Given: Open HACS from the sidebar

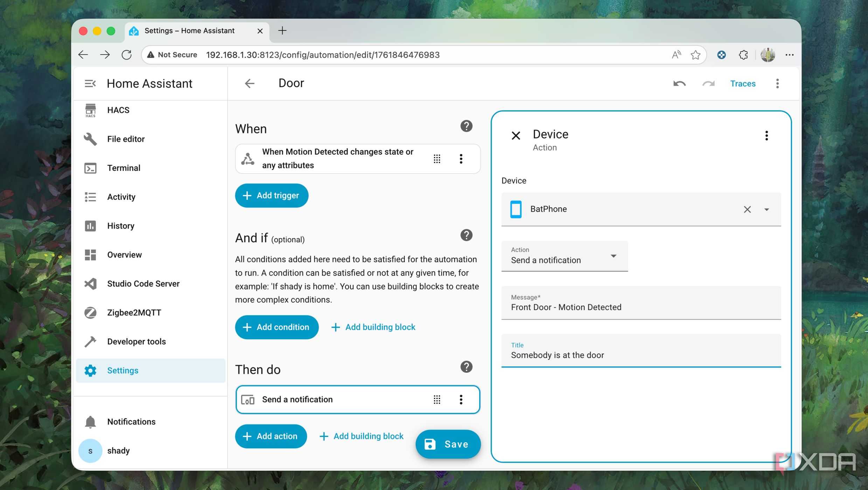Looking at the screenshot, I should (151, 110).
